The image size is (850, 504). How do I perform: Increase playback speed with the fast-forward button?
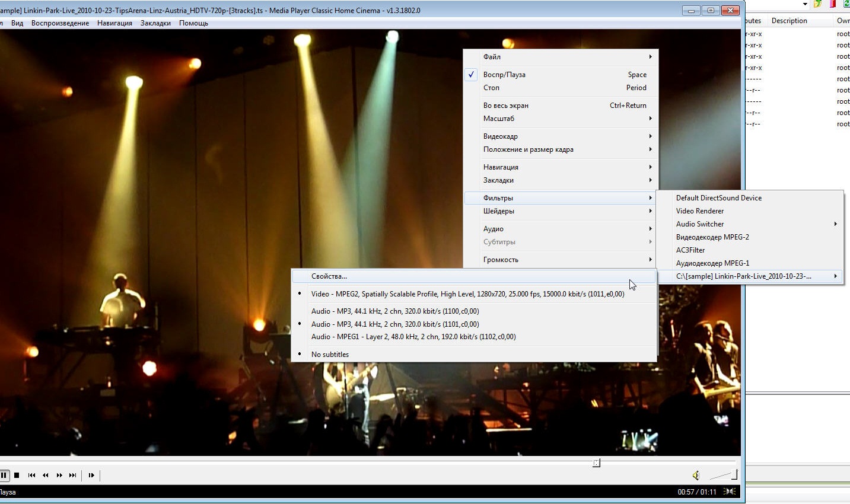click(59, 475)
